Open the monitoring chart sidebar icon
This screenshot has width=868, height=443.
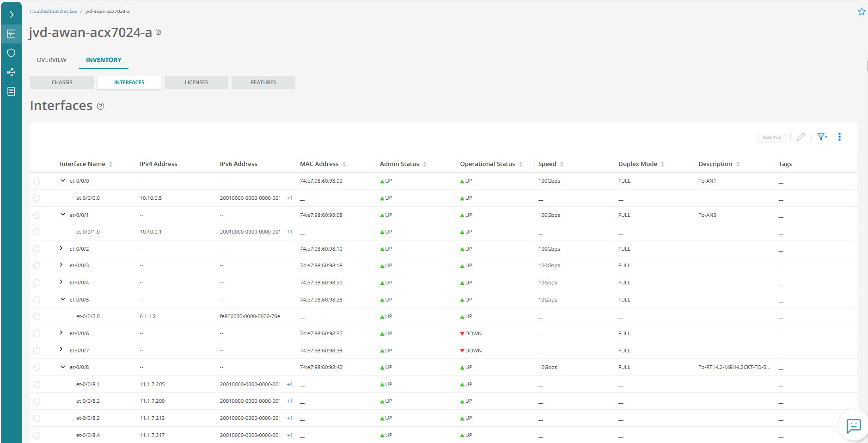(12, 34)
